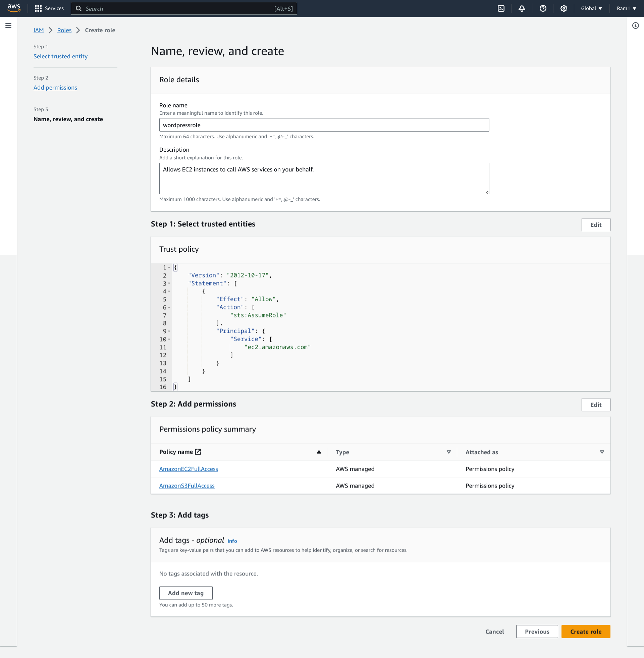
Task: Go to Select trusted entity step
Action: tap(61, 56)
